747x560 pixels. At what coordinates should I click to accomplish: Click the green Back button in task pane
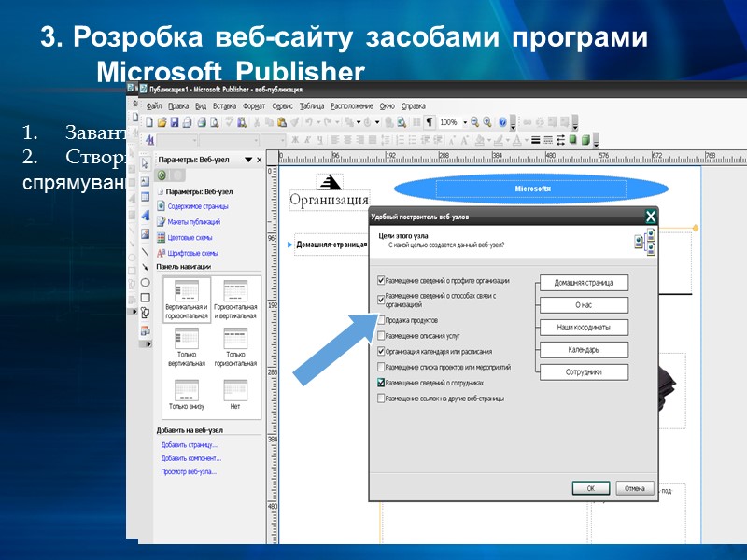162,175
